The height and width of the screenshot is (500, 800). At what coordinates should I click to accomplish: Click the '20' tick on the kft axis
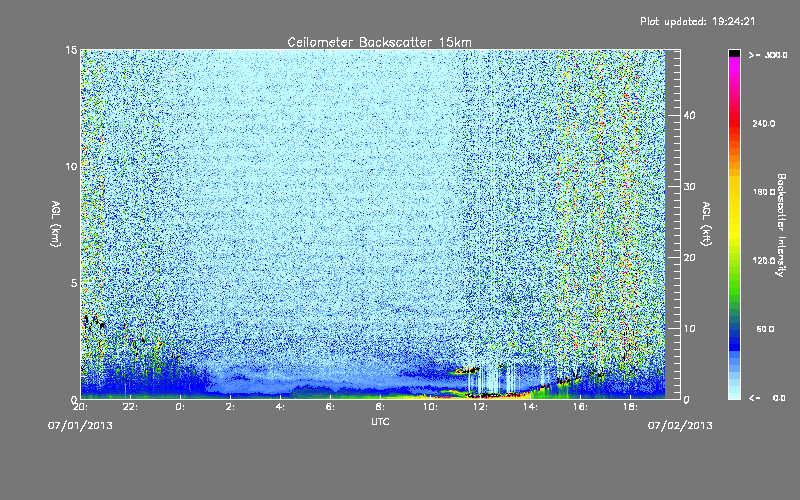(689, 258)
